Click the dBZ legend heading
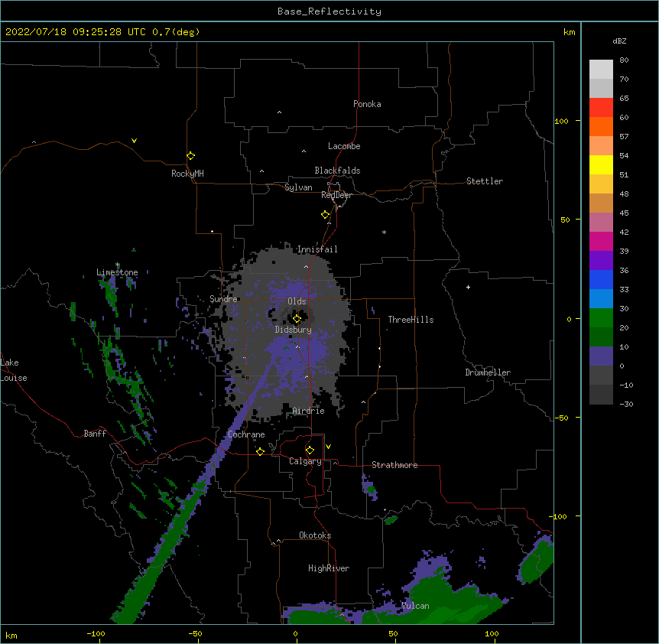Viewport: 659px width, 644px height. click(619, 41)
